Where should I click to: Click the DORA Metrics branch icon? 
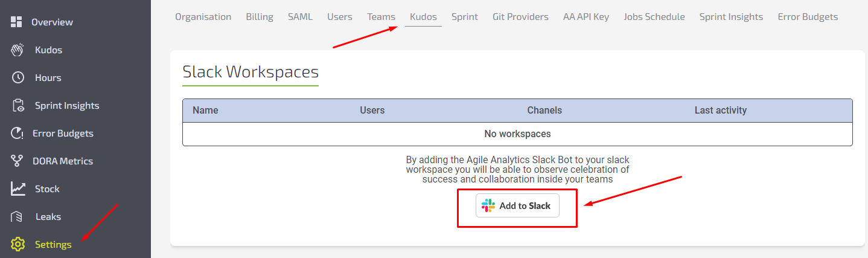[x=18, y=161]
